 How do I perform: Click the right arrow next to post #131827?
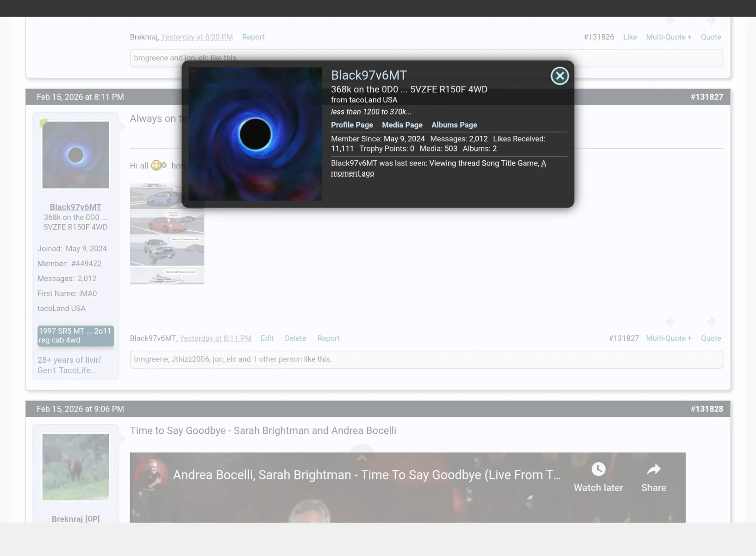tap(712, 322)
